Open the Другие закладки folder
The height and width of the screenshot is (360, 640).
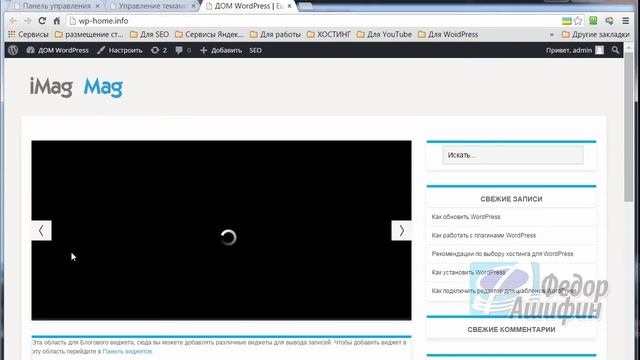point(596,34)
